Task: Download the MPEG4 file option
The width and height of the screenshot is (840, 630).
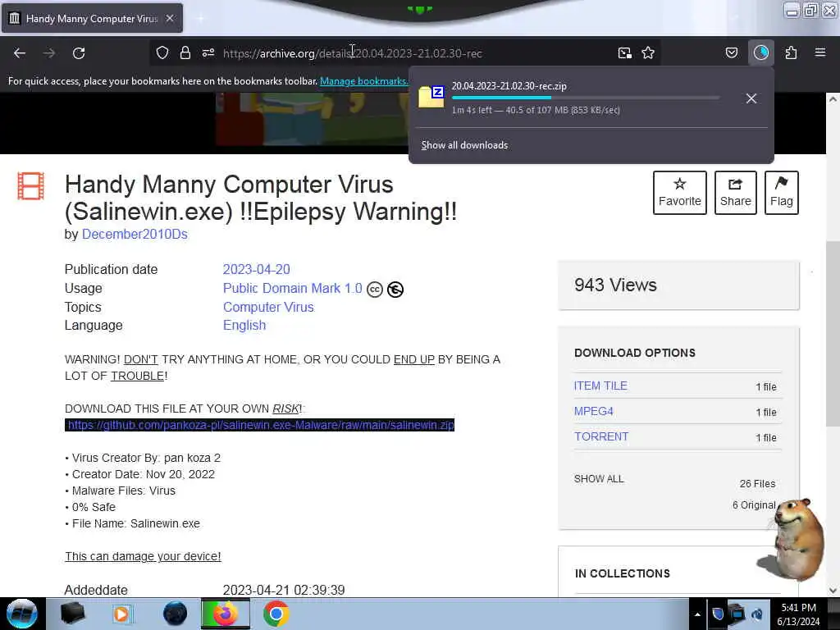Action: [x=594, y=412]
